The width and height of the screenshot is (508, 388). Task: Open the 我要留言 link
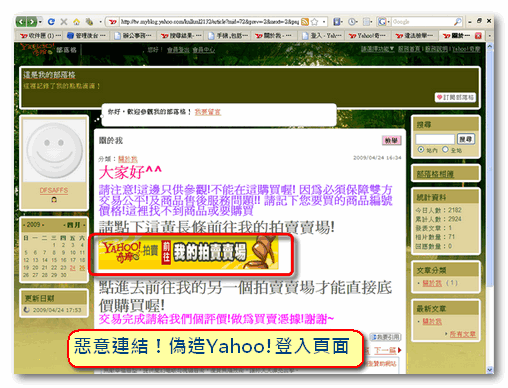pos(208,112)
